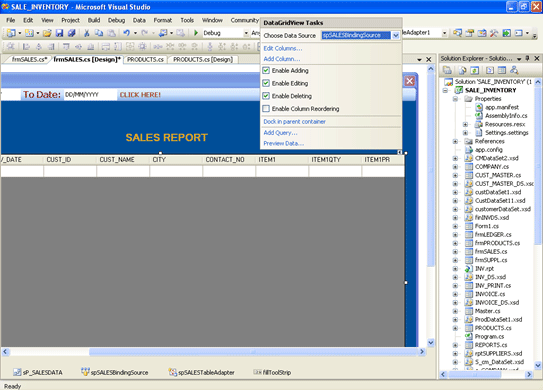543x390 pixels.
Task: Select INVOICE.cs in Solution Explorer
Action: click(490, 294)
